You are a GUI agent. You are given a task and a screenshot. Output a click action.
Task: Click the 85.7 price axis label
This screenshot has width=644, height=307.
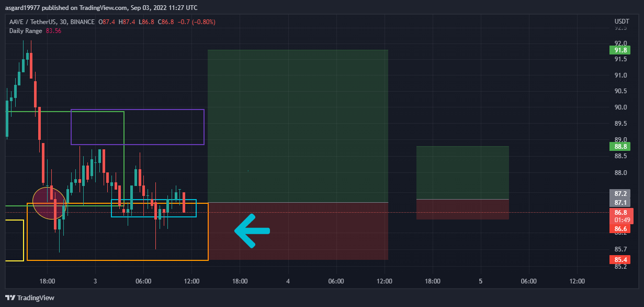(620, 249)
